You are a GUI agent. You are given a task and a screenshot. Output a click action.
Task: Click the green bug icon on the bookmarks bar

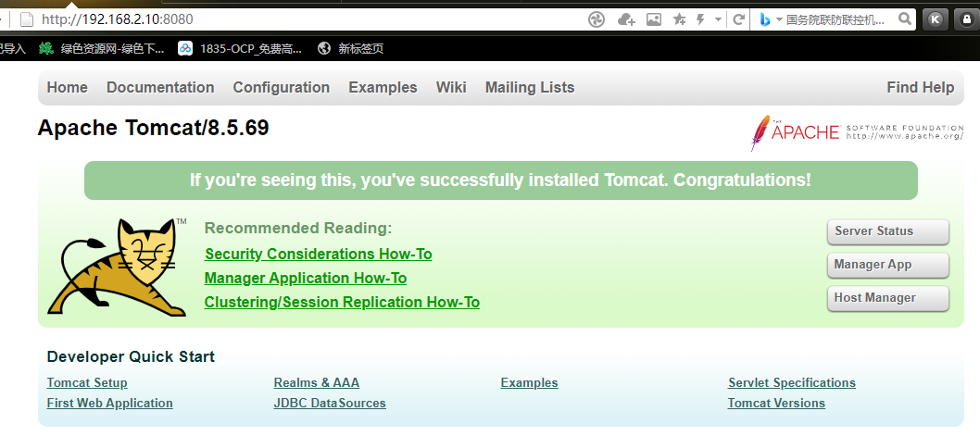[x=46, y=48]
